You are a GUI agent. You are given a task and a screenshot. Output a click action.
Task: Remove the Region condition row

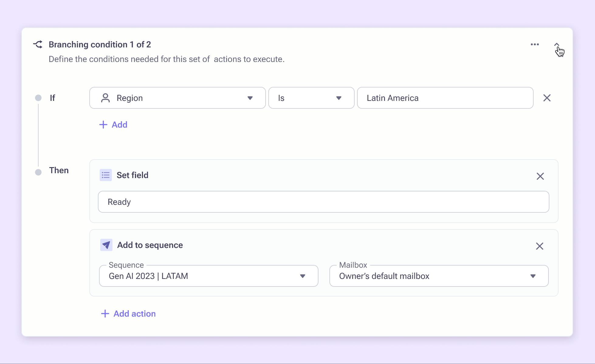[x=547, y=98]
